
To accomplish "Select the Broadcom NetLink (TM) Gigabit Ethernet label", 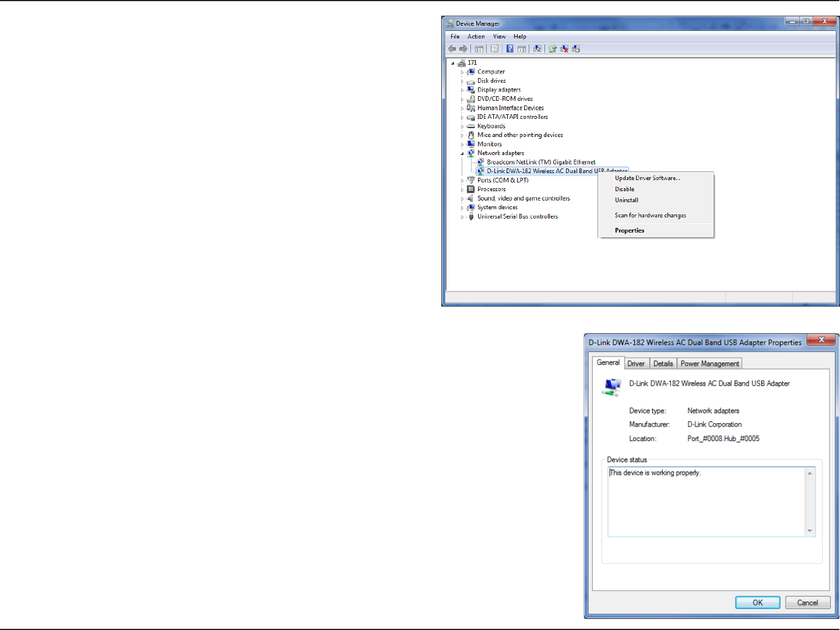I will pos(542,162).
